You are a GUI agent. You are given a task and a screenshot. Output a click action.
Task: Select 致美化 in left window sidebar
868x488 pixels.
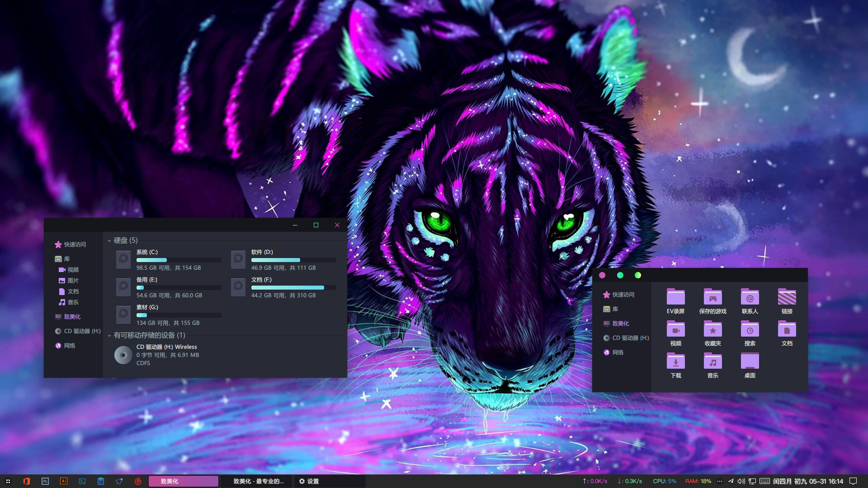pyautogui.click(x=68, y=317)
